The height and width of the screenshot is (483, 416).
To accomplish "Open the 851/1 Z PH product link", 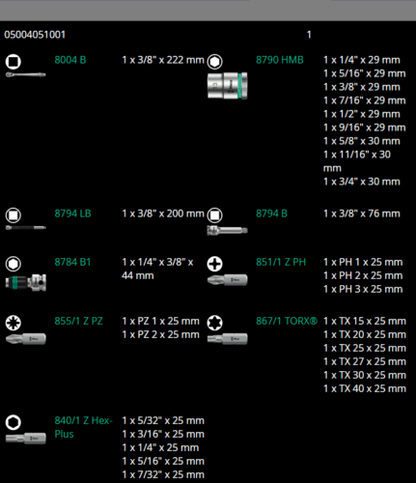I will (281, 262).
